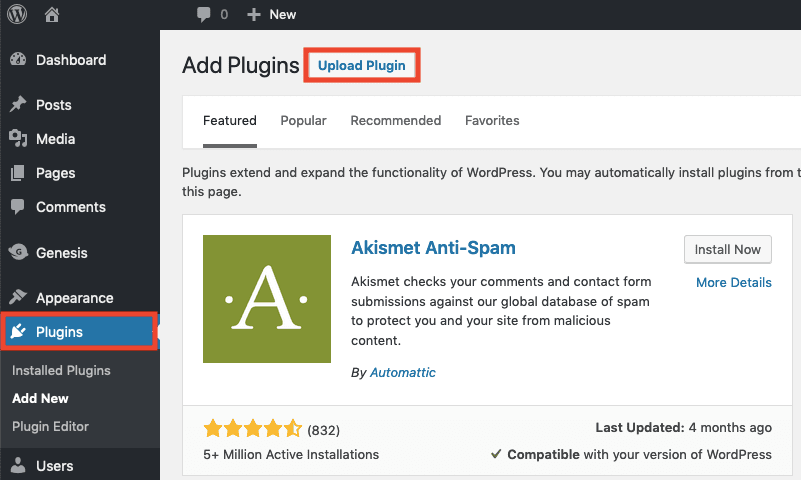Click the Posts pushpin icon
The height and width of the screenshot is (480, 801).
(18, 105)
